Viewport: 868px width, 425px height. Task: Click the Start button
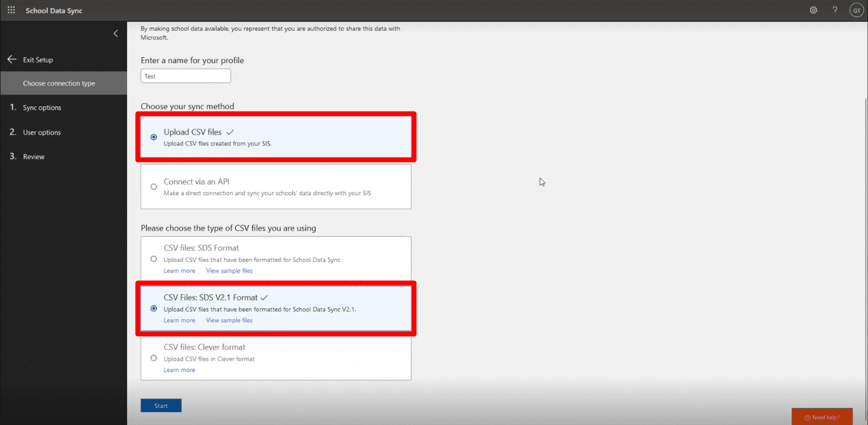click(161, 406)
